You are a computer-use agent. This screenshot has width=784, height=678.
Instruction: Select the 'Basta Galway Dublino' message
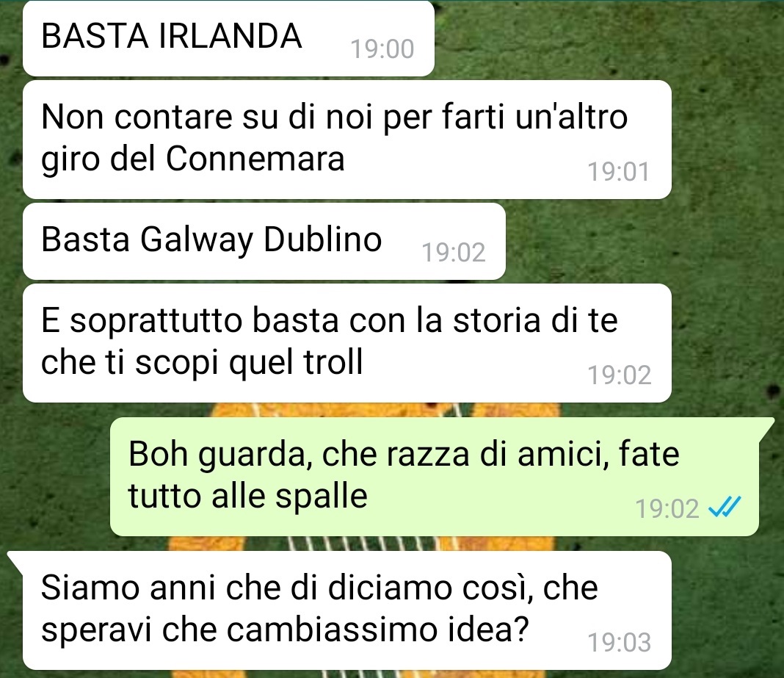(x=264, y=241)
